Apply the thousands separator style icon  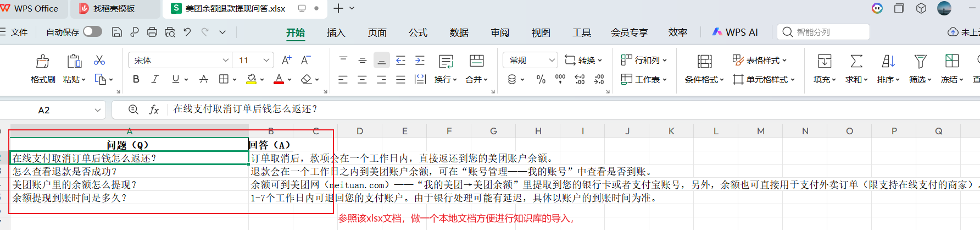tap(560, 79)
